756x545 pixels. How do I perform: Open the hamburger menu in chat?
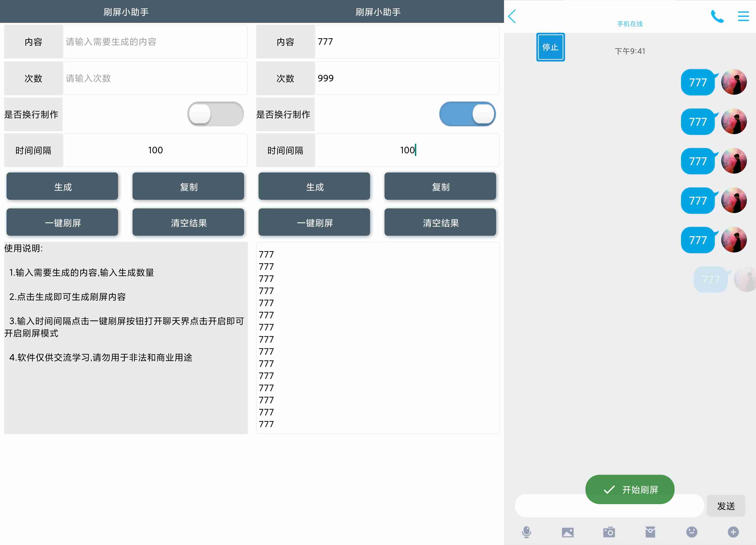click(x=743, y=16)
